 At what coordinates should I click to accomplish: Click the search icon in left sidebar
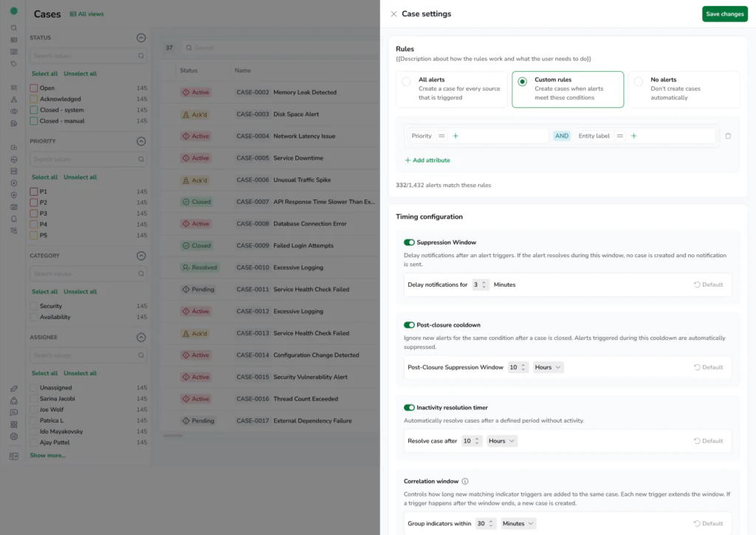pos(13,28)
